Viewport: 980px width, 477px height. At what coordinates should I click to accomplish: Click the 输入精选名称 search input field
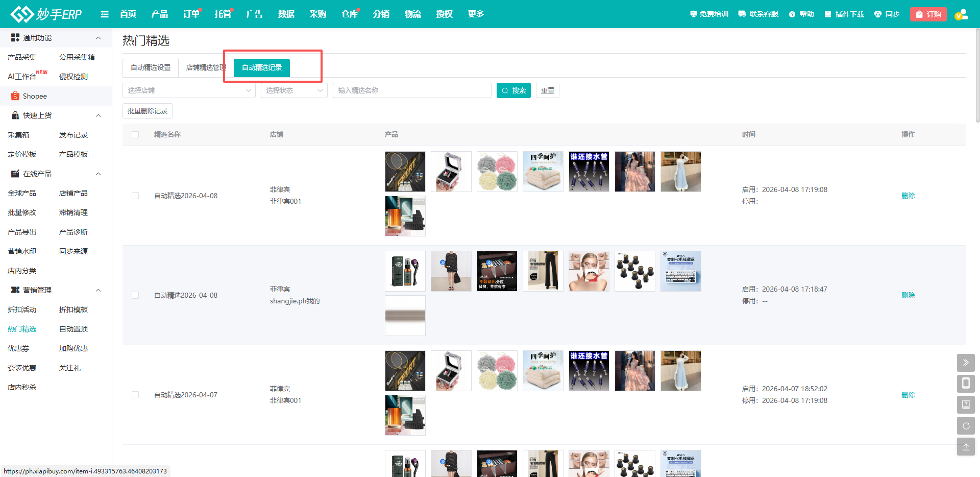tap(412, 90)
